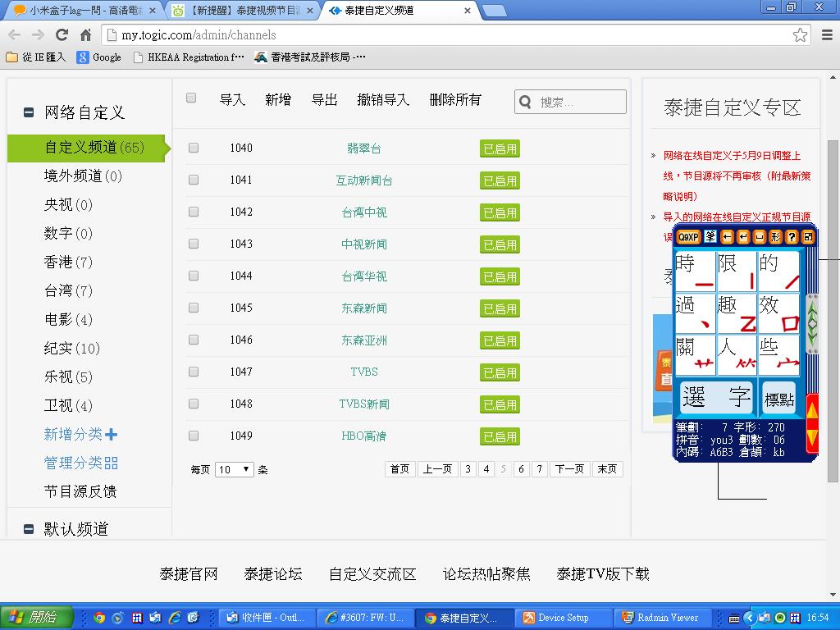Open the Radmin Viewer taskbar item
The height and width of the screenshot is (630, 840).
click(662, 618)
